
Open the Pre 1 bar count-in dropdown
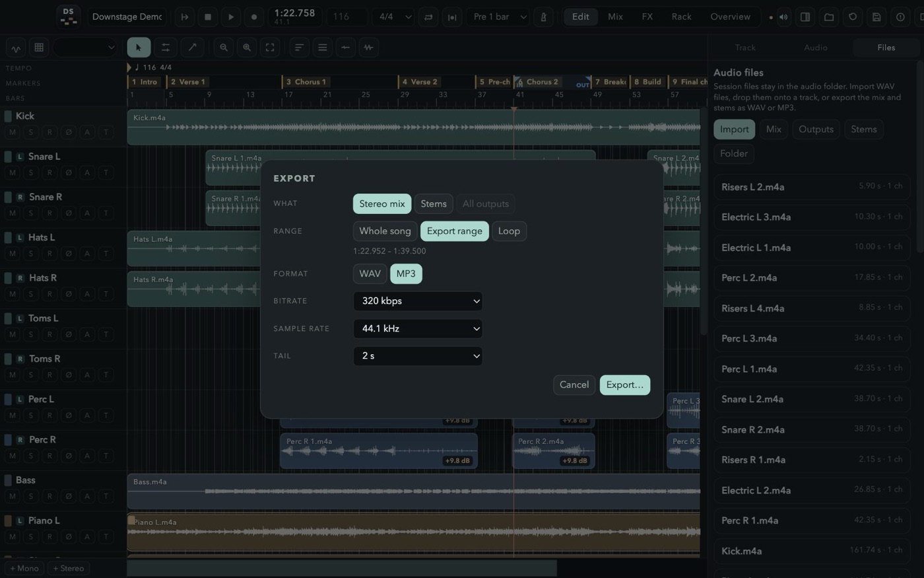499,17
